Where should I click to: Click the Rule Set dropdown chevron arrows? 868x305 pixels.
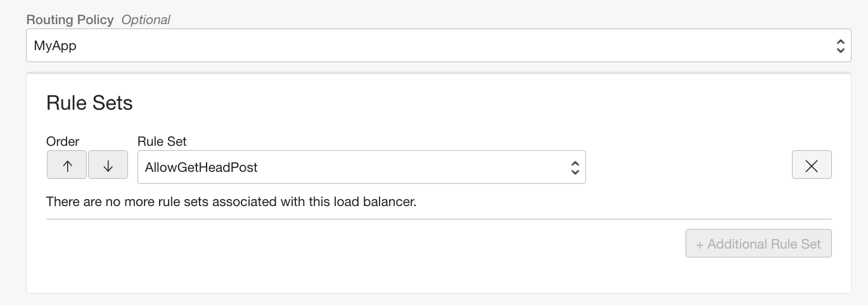575,167
